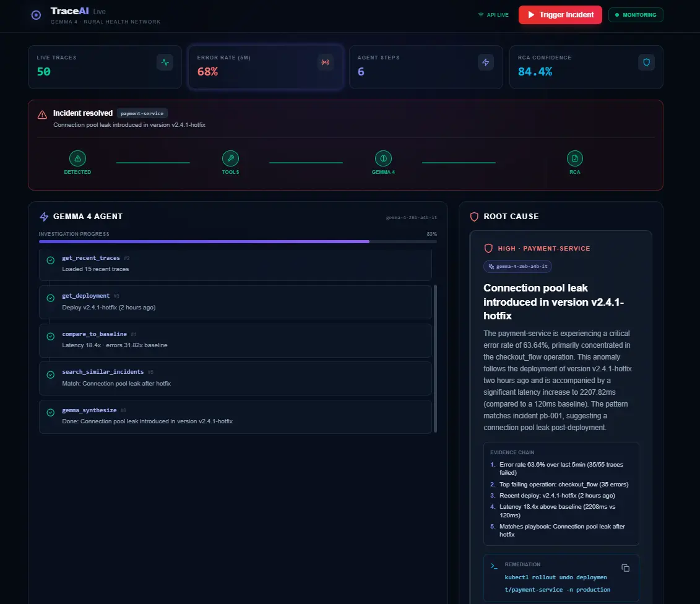The width and height of the screenshot is (700, 604).
Task: Copy the remediation command
Action: pos(626,568)
